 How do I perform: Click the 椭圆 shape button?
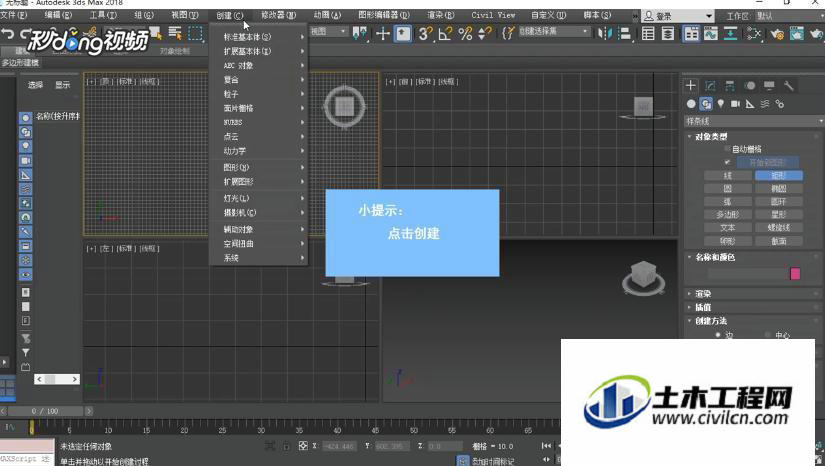coord(779,188)
